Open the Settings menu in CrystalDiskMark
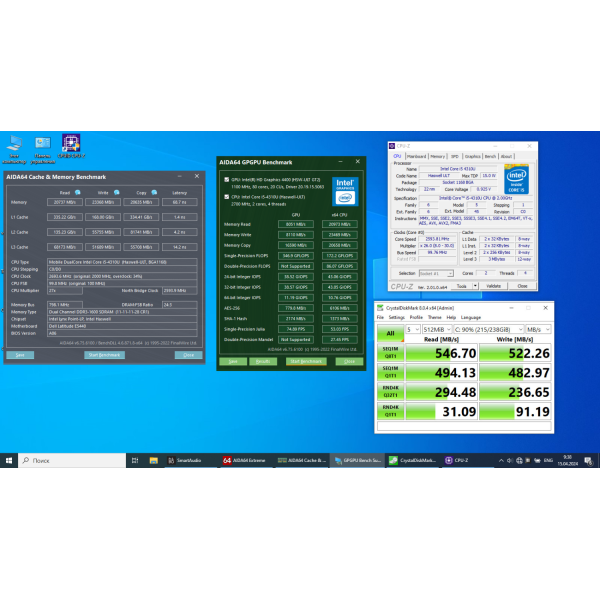The width and height of the screenshot is (600, 600). coord(396,317)
